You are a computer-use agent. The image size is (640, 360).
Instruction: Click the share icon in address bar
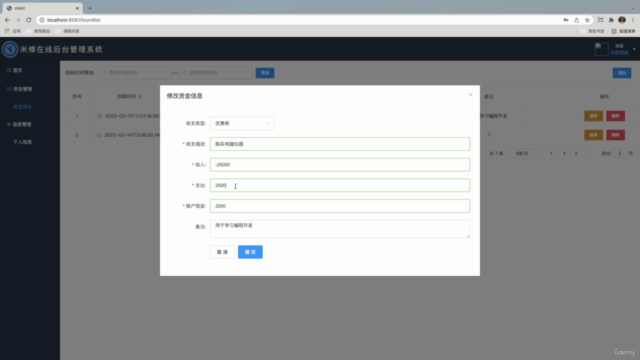point(577,20)
